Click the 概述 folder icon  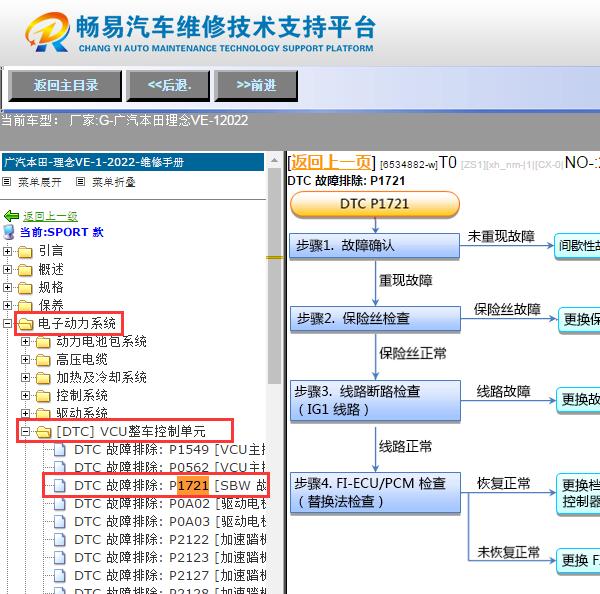click(25, 270)
